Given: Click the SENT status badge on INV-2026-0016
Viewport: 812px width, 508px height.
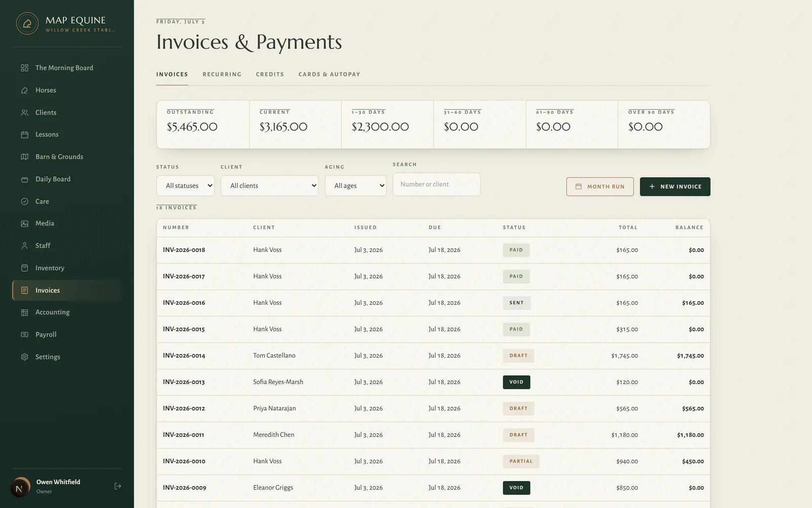Looking at the screenshot, I should [x=517, y=303].
